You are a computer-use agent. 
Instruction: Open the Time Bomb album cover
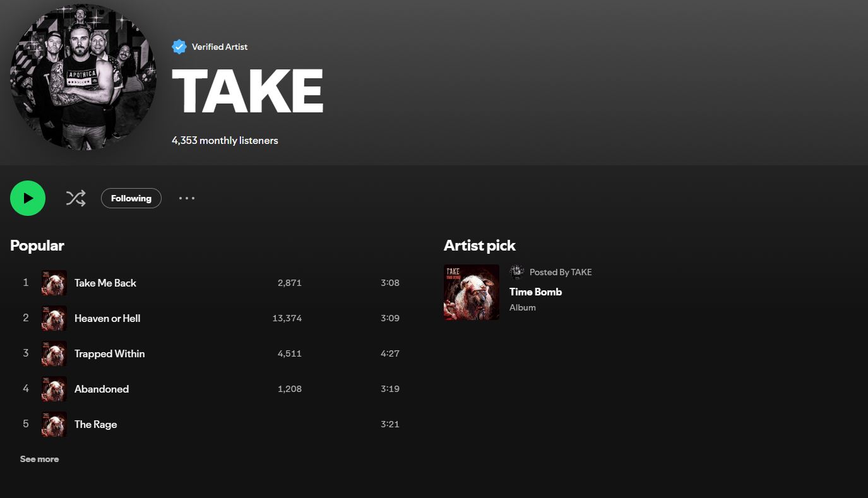tap(472, 292)
